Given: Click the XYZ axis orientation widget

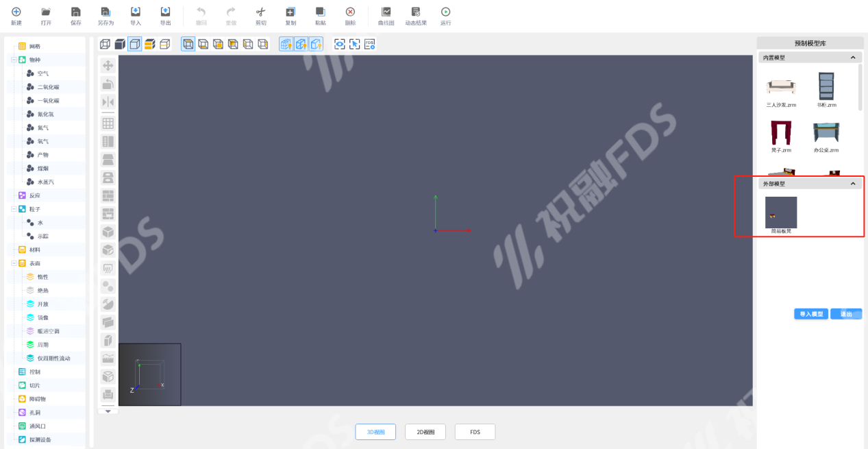Looking at the screenshot, I should [x=150, y=374].
